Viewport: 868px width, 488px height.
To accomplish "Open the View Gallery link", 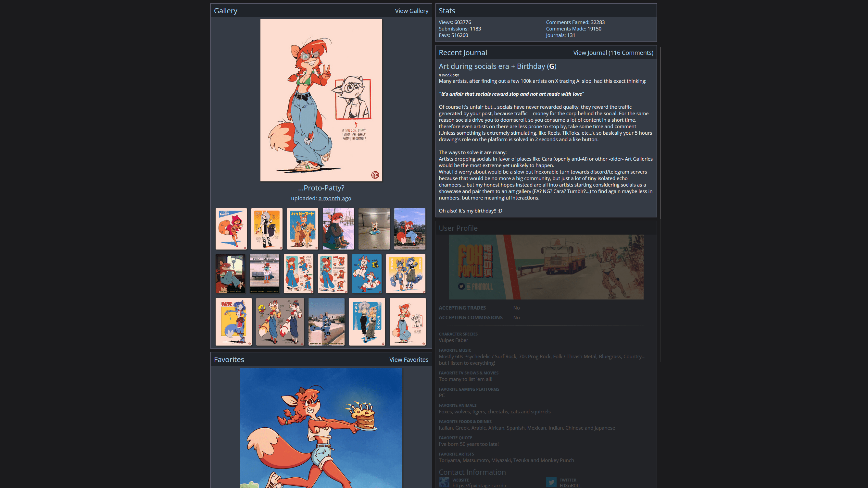I will 411,11.
